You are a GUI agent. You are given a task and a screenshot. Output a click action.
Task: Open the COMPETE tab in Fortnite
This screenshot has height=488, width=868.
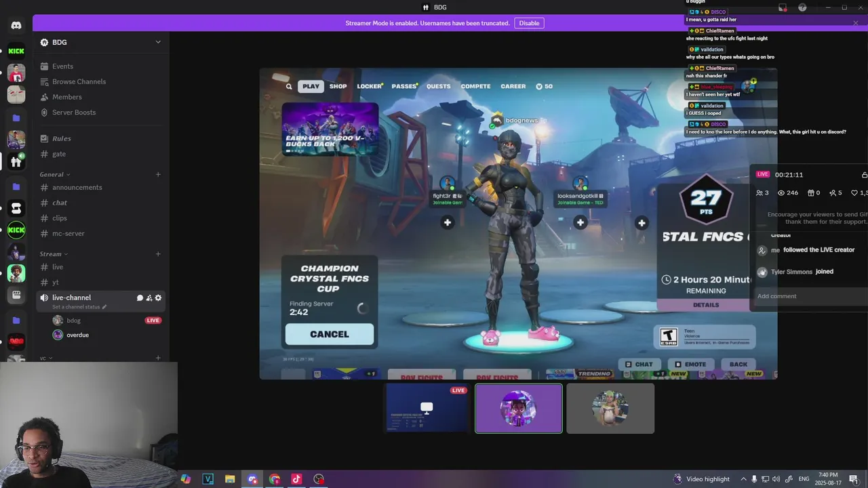(475, 86)
